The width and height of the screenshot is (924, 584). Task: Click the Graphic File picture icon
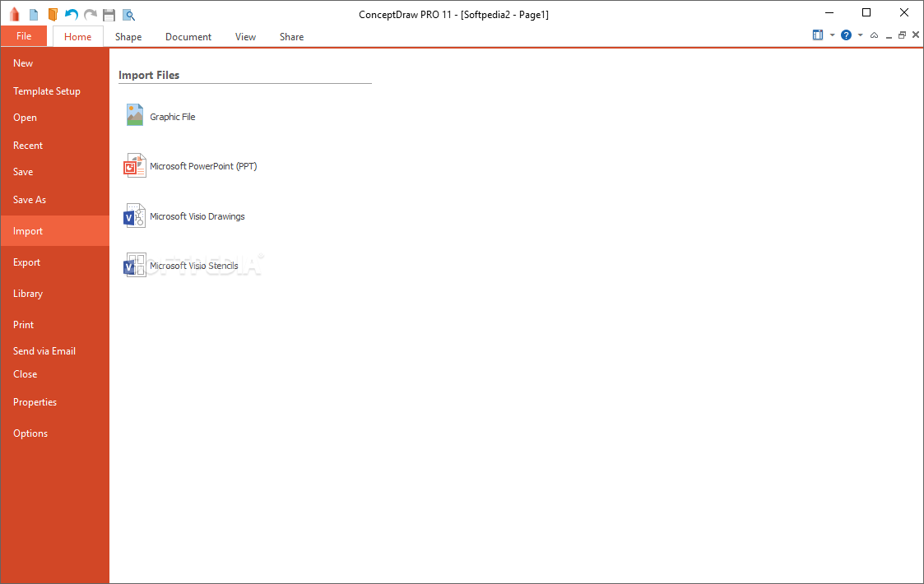pos(135,115)
